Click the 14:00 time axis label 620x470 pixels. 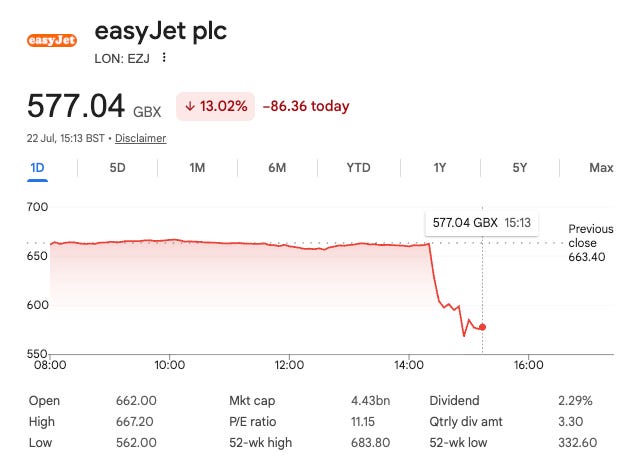pyautogui.click(x=408, y=364)
